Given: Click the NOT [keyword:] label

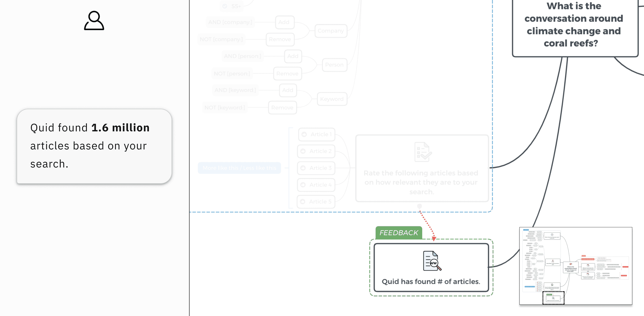Looking at the screenshot, I should click(x=225, y=108).
